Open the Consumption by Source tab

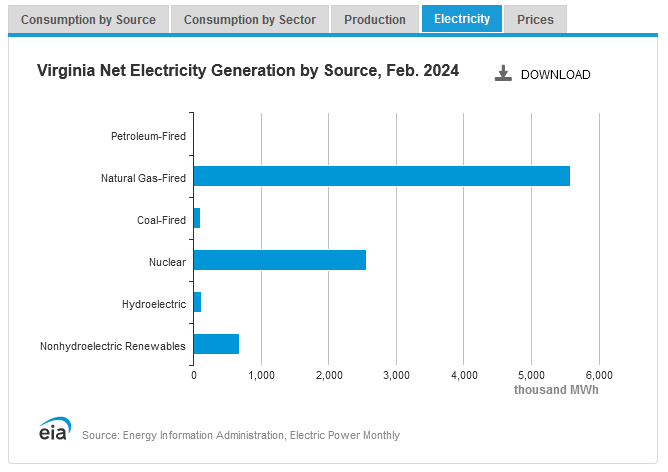(88, 19)
